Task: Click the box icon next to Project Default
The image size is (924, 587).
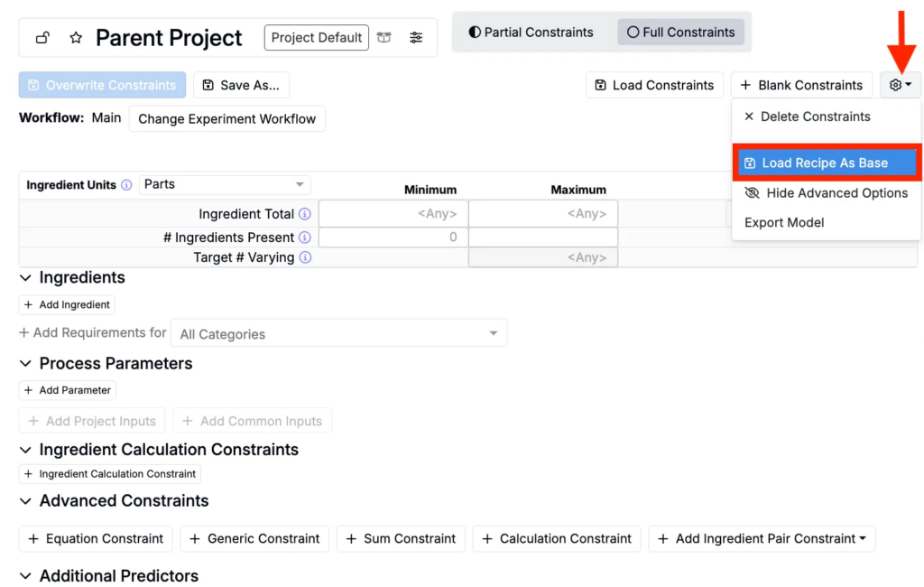Action: [384, 38]
